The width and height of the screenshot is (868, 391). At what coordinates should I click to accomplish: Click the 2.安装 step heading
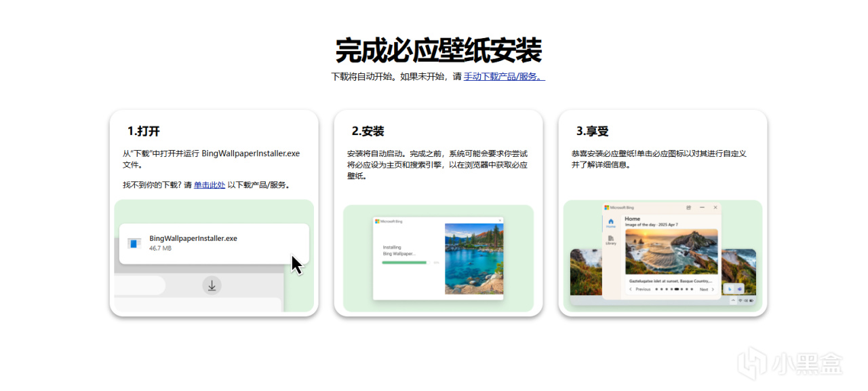point(368,131)
